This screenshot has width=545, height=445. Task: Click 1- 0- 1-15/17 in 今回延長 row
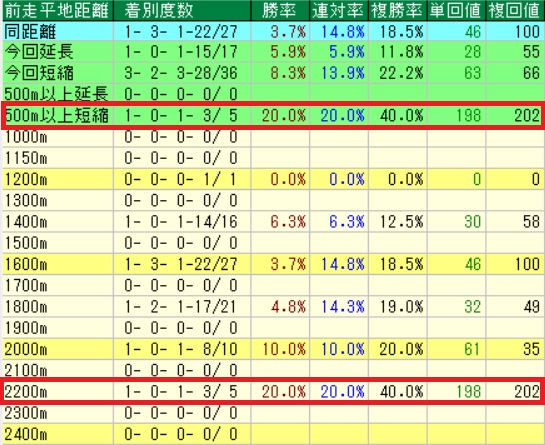(x=181, y=52)
